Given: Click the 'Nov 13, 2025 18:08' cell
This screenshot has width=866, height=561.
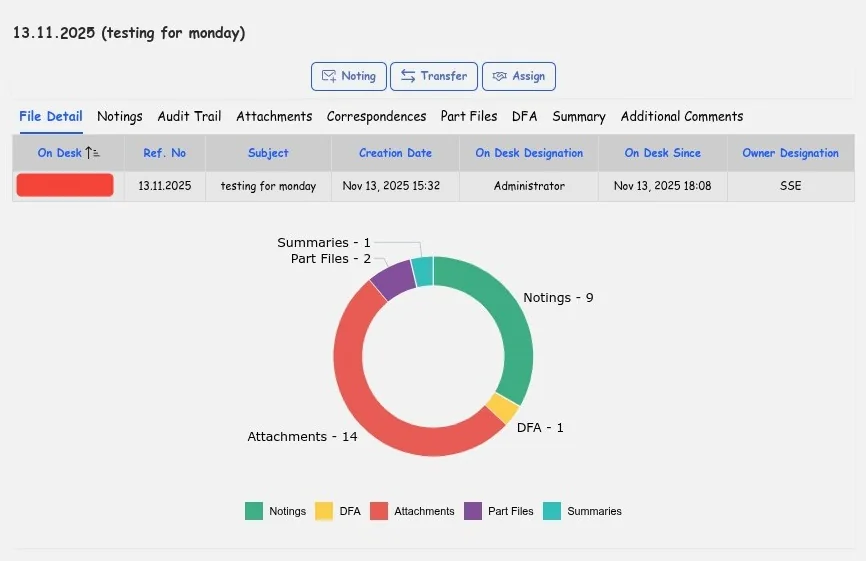Looking at the screenshot, I should pyautogui.click(x=663, y=186).
